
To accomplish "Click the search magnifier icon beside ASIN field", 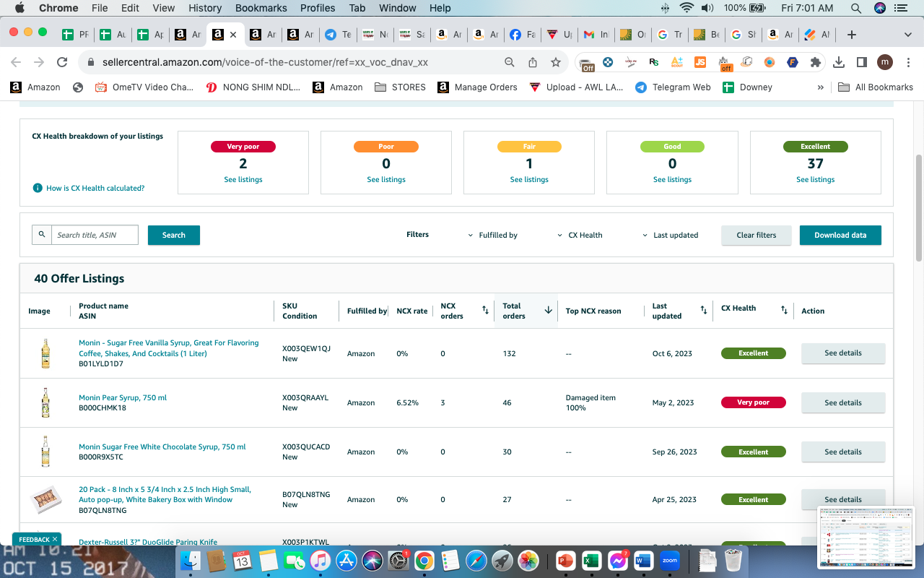I will (x=42, y=235).
